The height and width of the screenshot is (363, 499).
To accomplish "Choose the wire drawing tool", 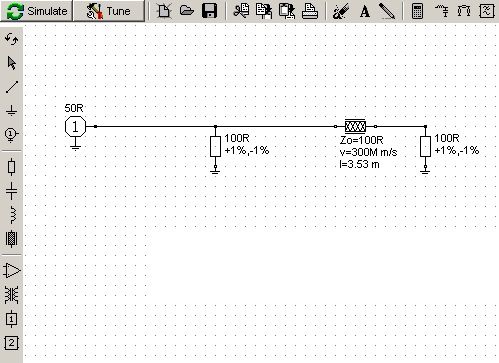I will tap(12, 87).
